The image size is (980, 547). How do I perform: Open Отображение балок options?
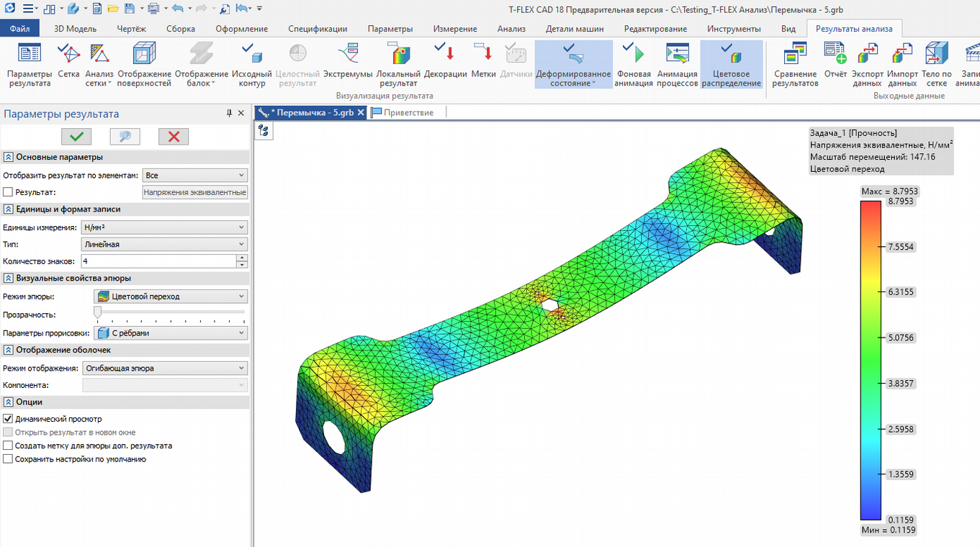201,65
